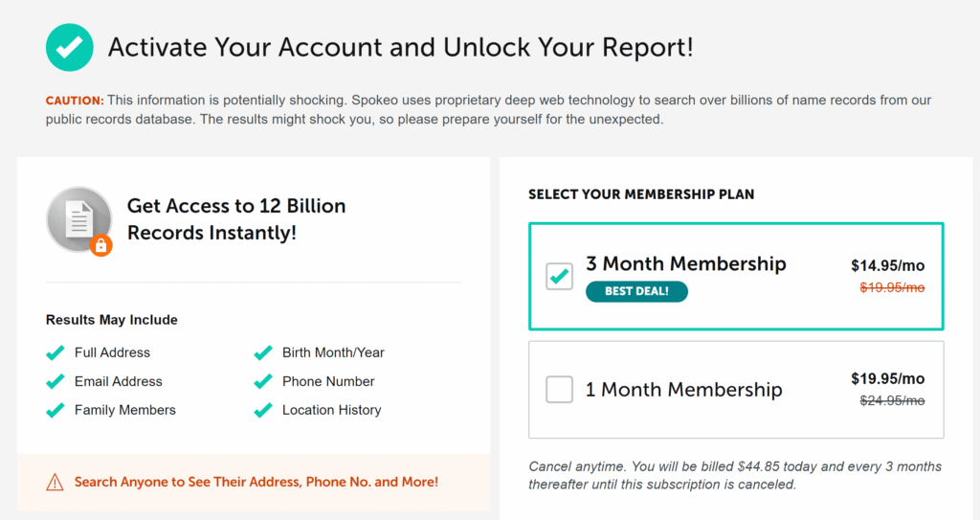
Task: Click the locked document records icon
Action: coord(79,219)
